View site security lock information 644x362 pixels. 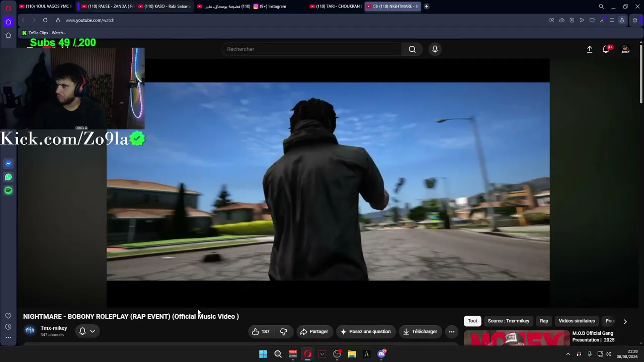click(58, 20)
